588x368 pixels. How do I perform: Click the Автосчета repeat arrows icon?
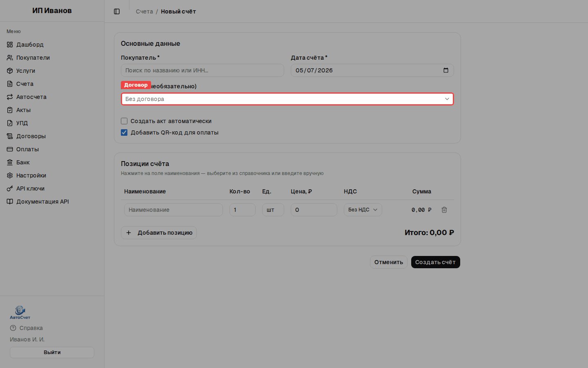[10, 97]
